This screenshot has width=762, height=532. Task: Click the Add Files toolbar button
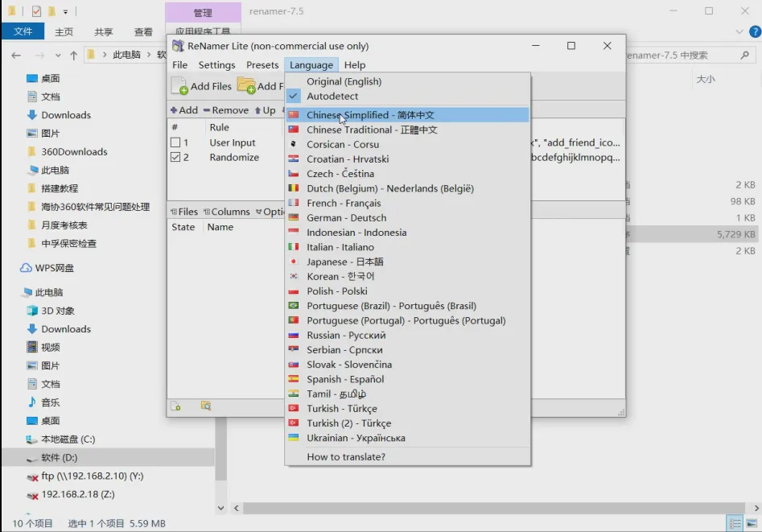[x=202, y=86]
